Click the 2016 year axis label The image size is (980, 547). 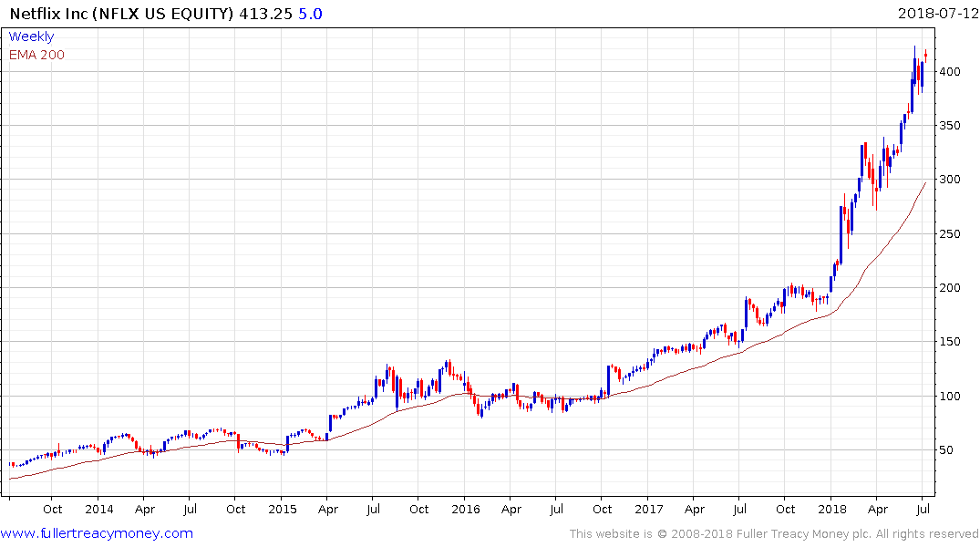point(466,510)
